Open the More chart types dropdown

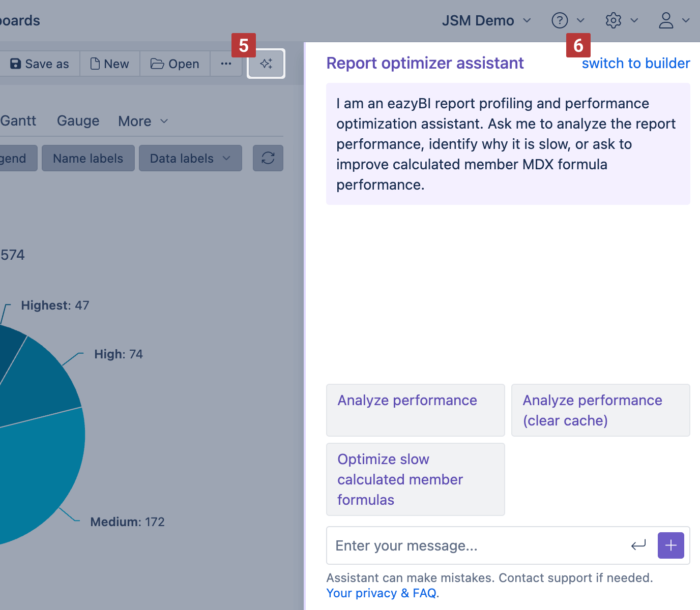pos(143,121)
